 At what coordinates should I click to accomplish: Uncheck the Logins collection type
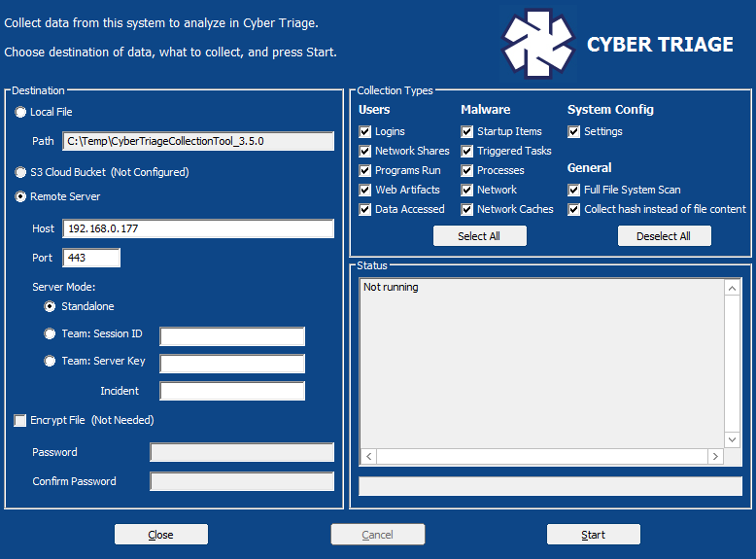click(365, 132)
